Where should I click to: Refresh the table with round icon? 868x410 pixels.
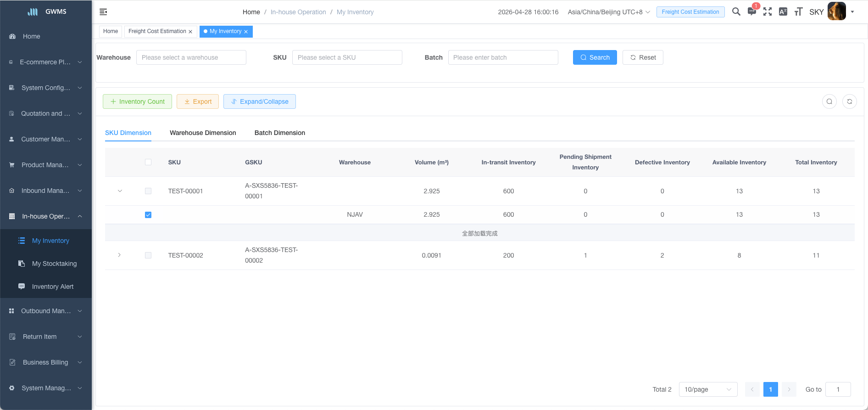tap(850, 101)
